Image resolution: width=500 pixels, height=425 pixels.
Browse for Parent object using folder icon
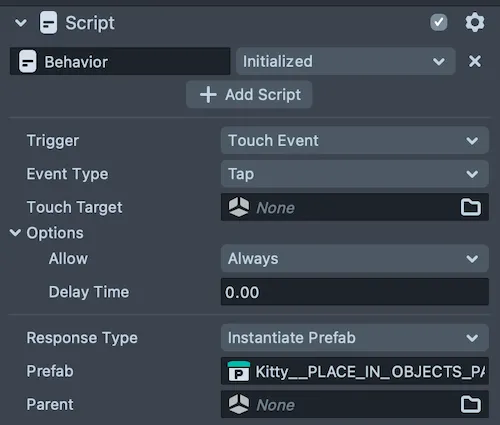click(471, 404)
